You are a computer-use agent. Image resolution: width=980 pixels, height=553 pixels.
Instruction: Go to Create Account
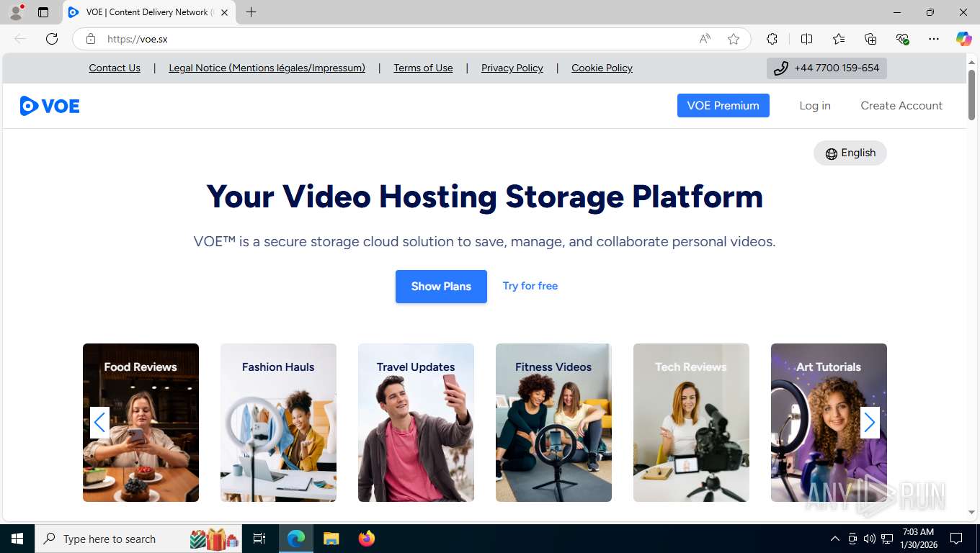[x=901, y=105]
